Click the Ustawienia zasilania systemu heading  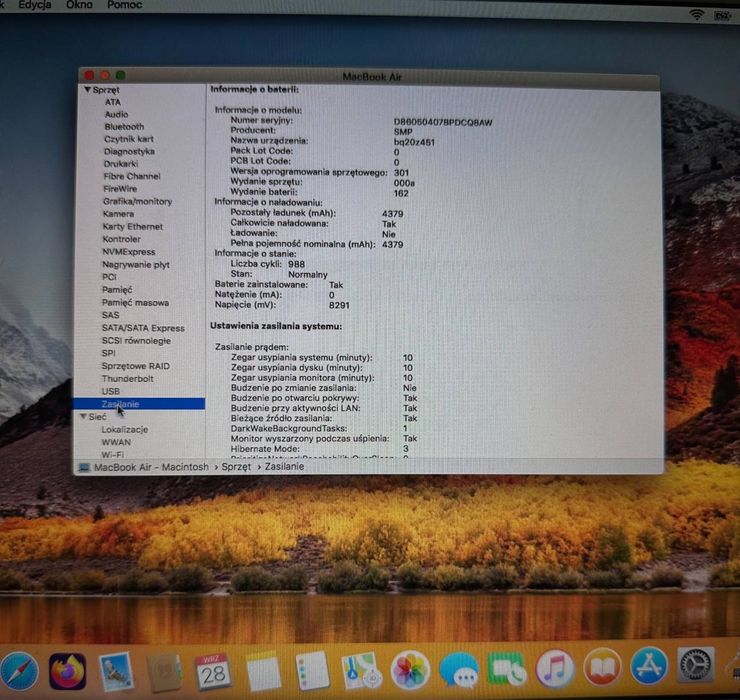pyautogui.click(x=276, y=326)
